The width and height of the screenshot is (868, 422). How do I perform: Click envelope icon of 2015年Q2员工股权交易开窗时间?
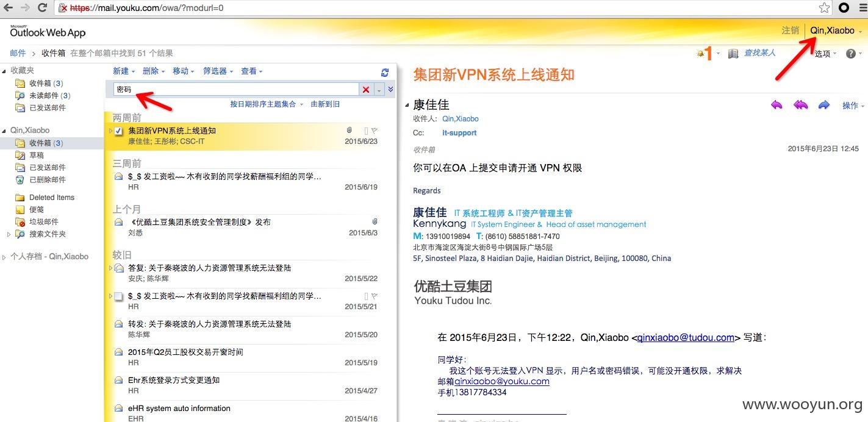tap(118, 352)
